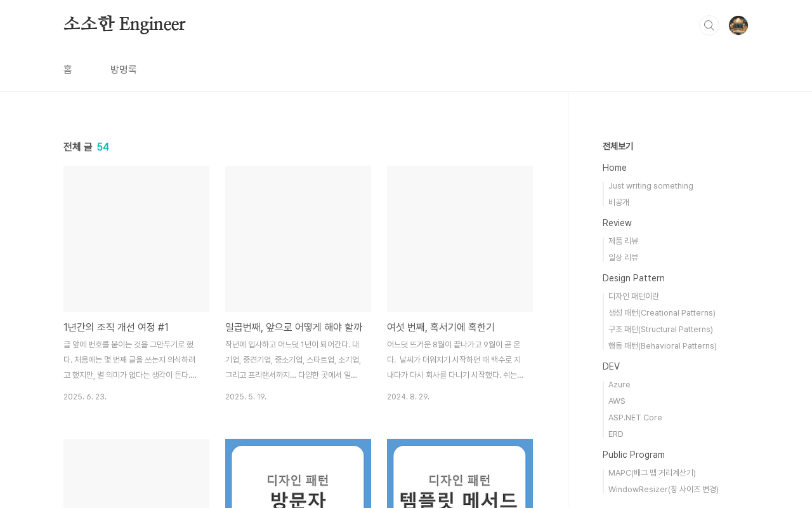The width and height of the screenshot is (812, 508).
Task: Open the 디자인 패턴 방문자 thumbnail
Action: [x=298, y=473]
